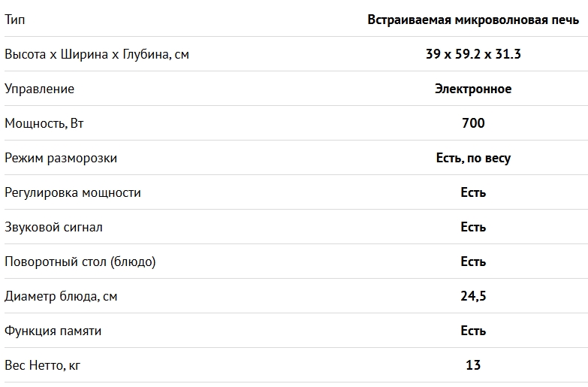Click the "Тип" label
The image size is (588, 387).
(x=14, y=20)
